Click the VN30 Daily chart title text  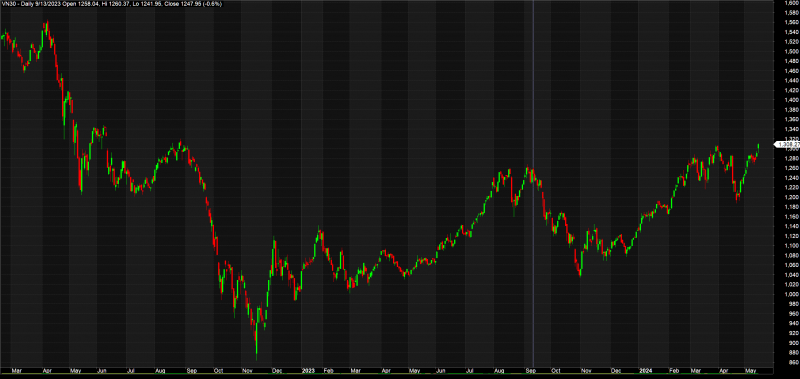click(111, 4)
